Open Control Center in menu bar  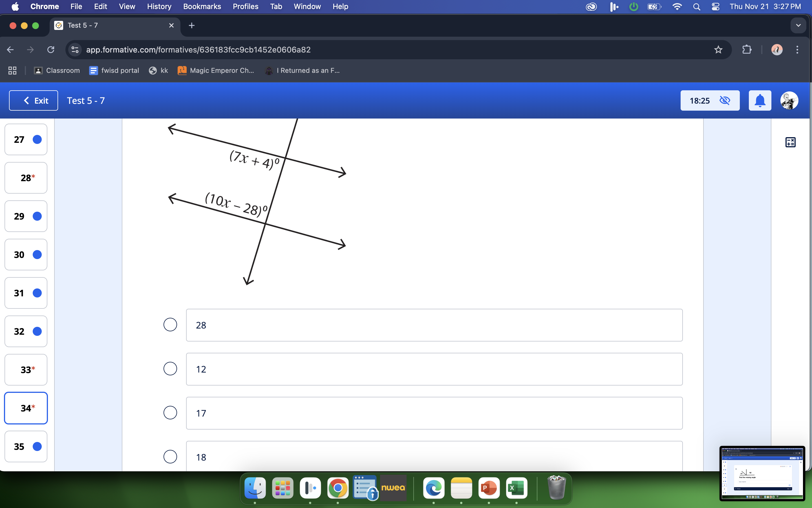pos(715,7)
